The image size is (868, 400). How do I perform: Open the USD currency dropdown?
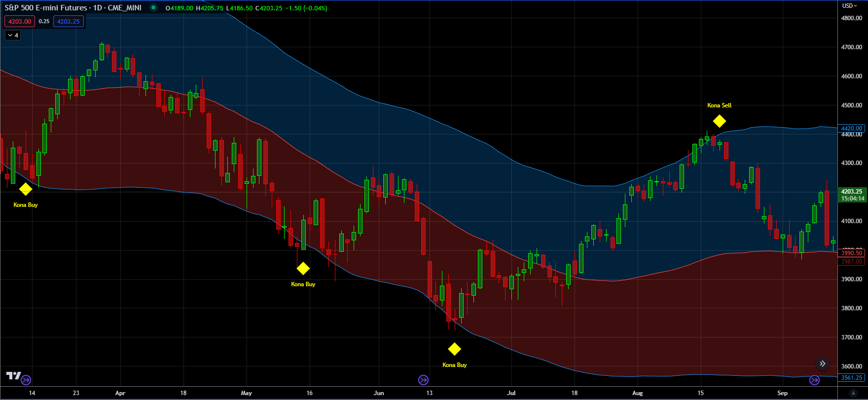pos(849,6)
